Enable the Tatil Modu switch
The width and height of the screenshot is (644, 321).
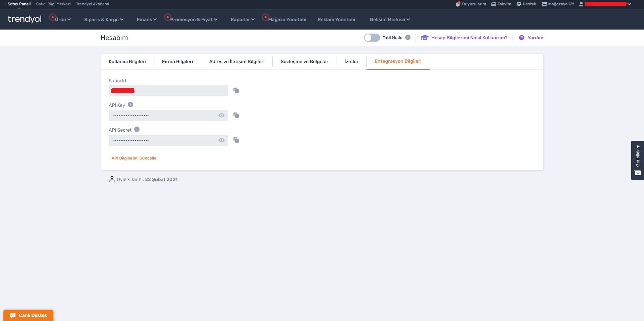(x=372, y=38)
